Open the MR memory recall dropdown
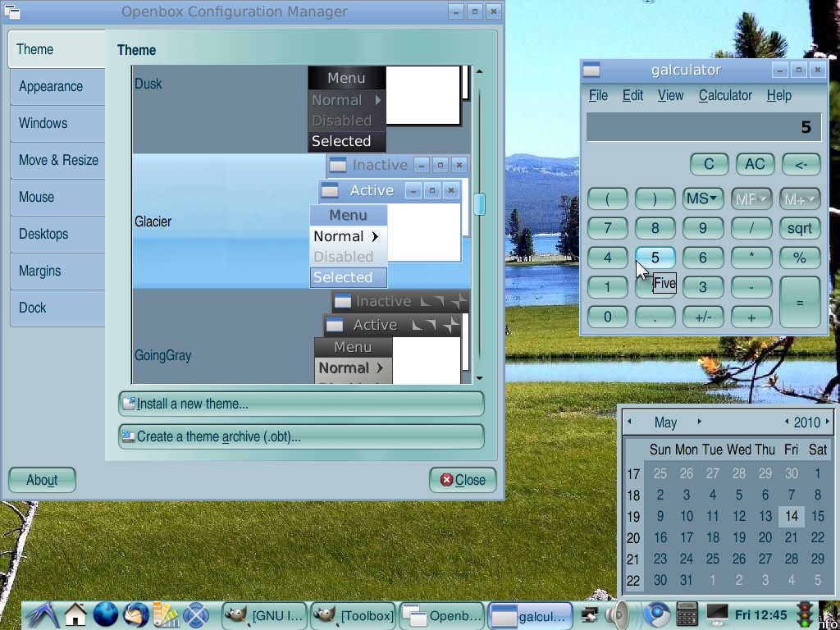This screenshot has height=630, width=840. click(751, 199)
